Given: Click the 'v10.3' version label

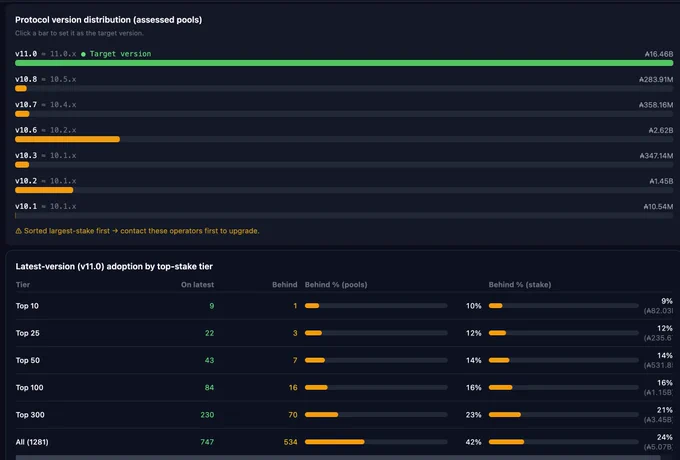Looking at the screenshot, I should [x=26, y=155].
